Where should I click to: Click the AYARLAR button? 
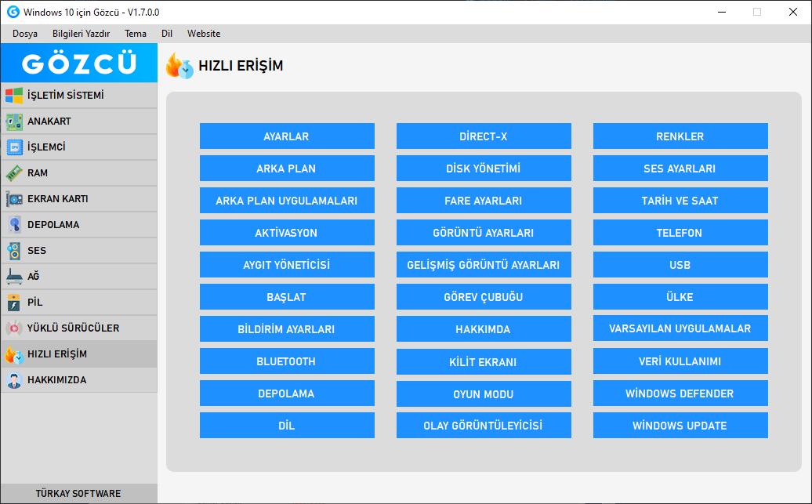287,136
